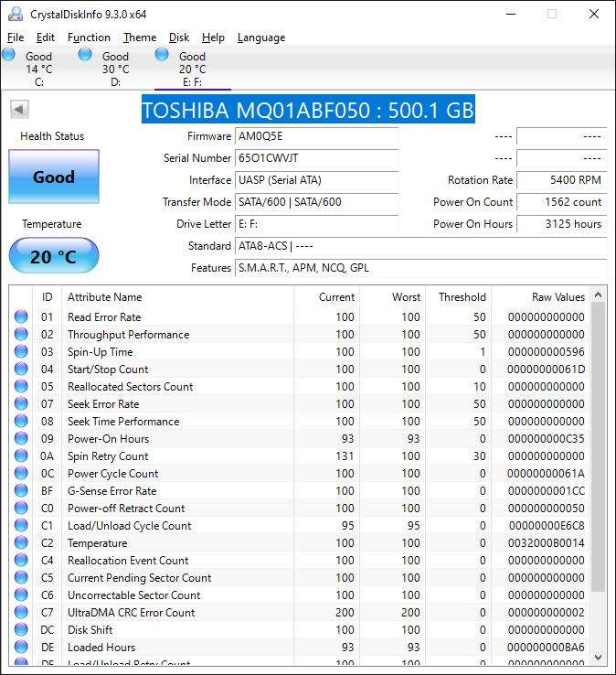Open the Disk menu
This screenshot has width=616, height=675.
[x=179, y=37]
